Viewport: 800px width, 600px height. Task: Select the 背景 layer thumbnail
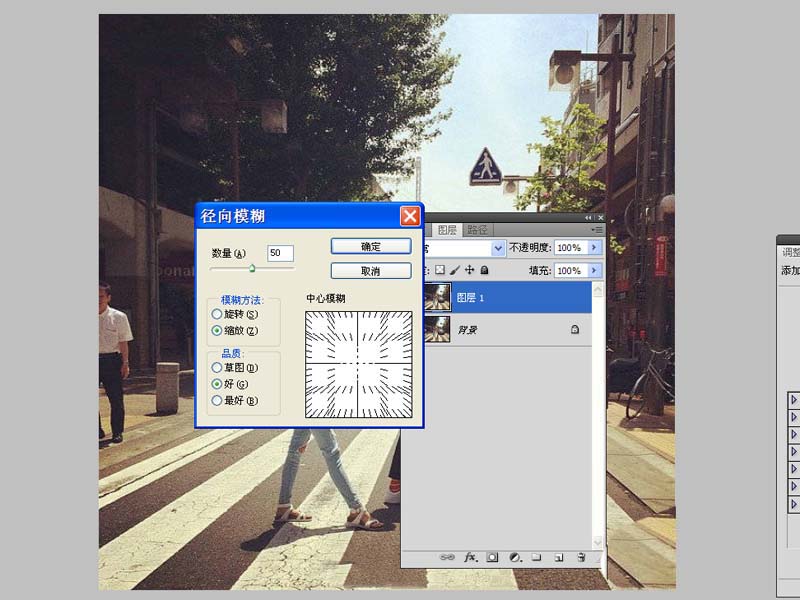tap(438, 329)
